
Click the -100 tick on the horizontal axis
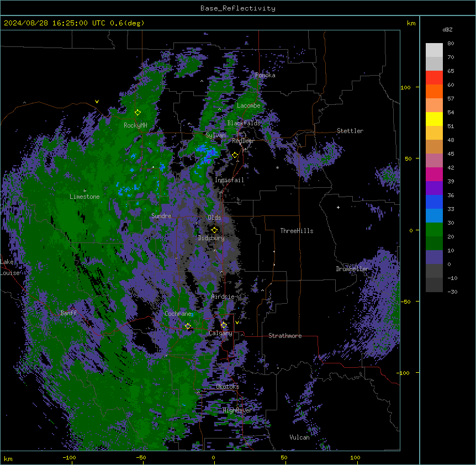coord(69,457)
